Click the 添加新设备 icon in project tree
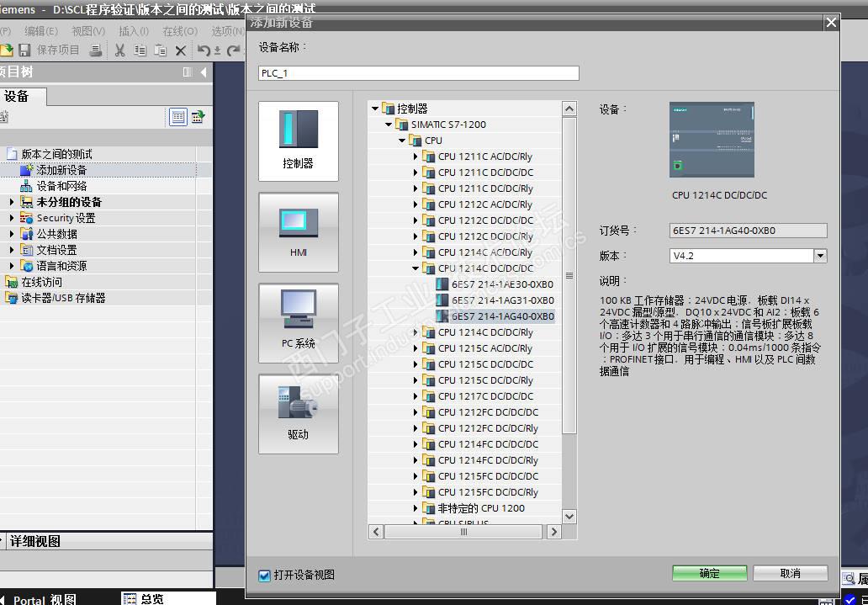868x605 pixels. point(27,169)
